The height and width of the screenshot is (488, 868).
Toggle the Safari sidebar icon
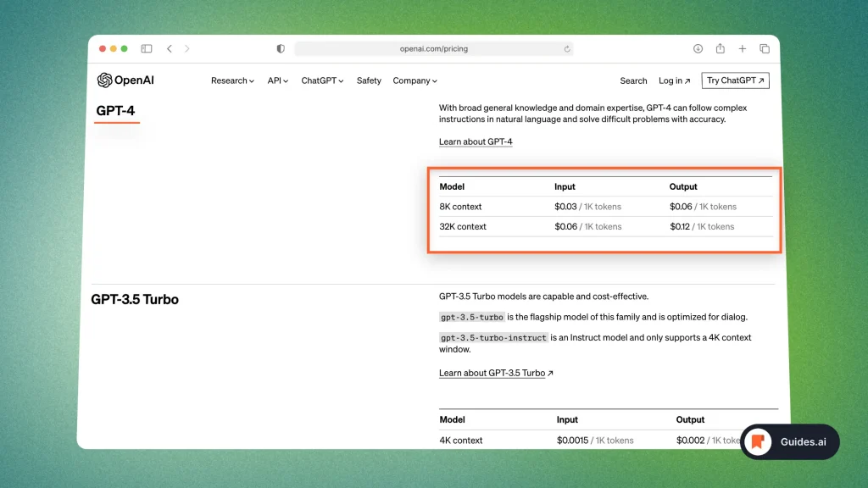point(146,48)
